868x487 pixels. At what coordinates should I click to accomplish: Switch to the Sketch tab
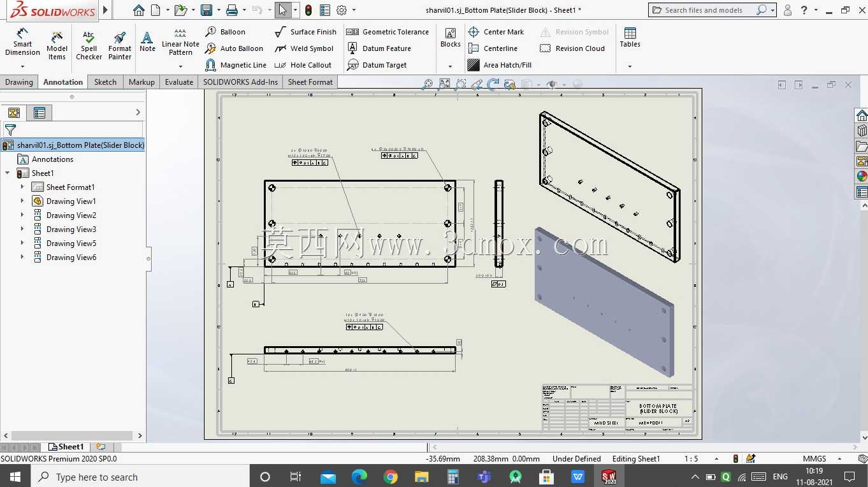point(105,82)
